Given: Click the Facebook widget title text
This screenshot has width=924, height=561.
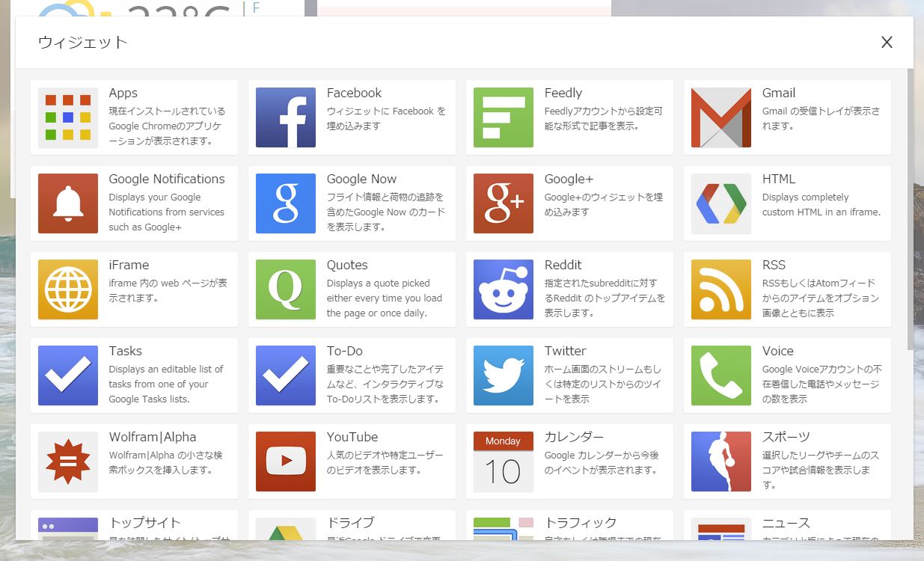Looking at the screenshot, I should tap(354, 93).
